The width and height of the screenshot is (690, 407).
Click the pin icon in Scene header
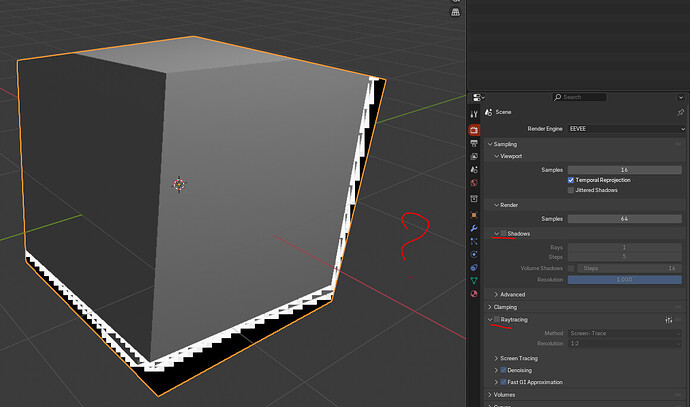click(680, 112)
